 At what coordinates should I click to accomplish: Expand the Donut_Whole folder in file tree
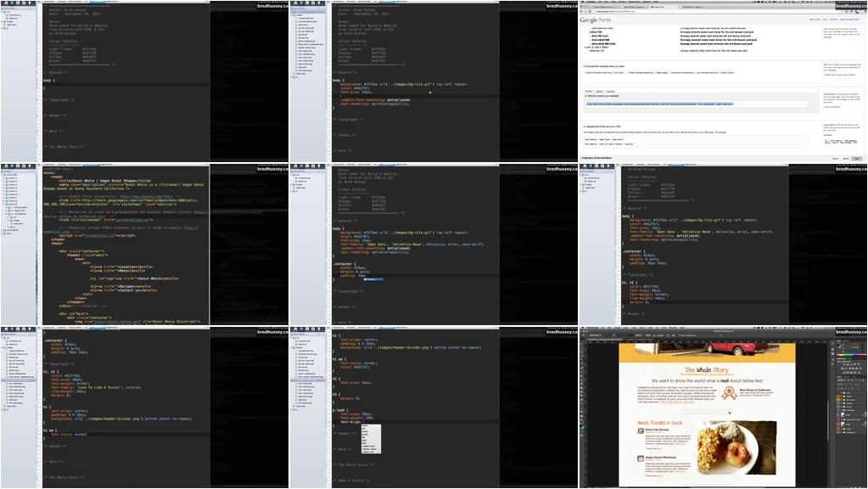2,230
